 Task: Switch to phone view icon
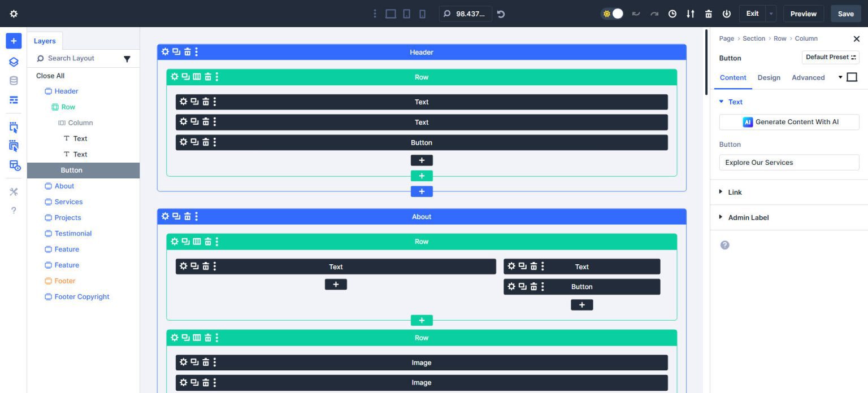pos(422,14)
